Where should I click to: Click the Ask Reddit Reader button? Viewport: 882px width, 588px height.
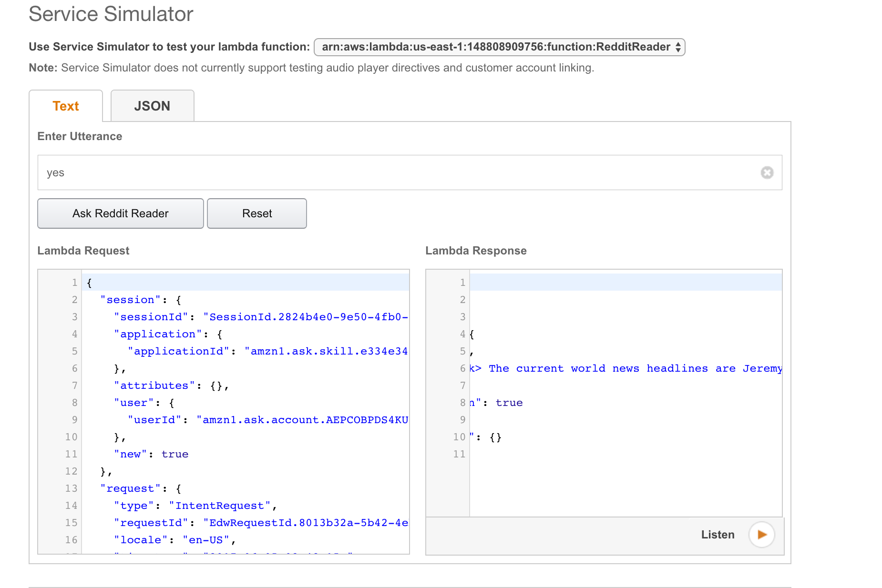pos(121,213)
